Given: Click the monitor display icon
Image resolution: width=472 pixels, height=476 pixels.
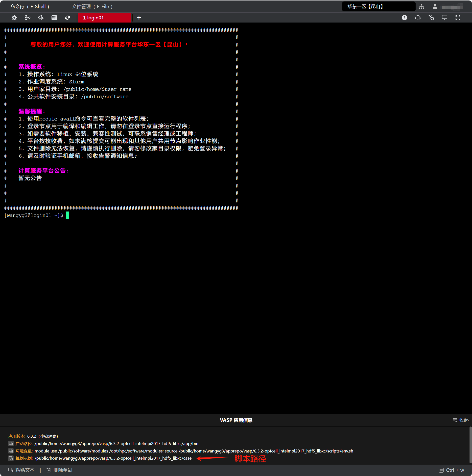Looking at the screenshot, I should coord(445,18).
